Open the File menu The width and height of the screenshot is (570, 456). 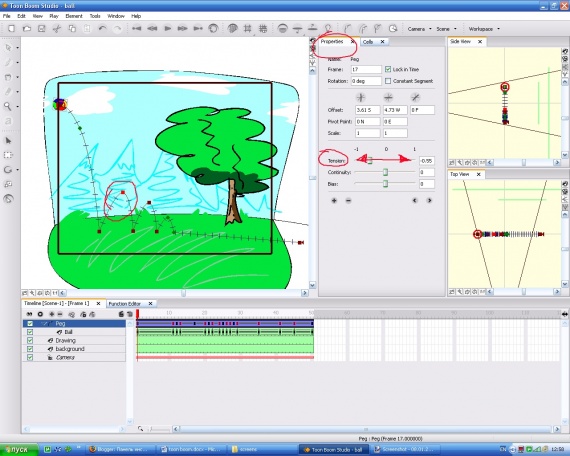[7, 16]
